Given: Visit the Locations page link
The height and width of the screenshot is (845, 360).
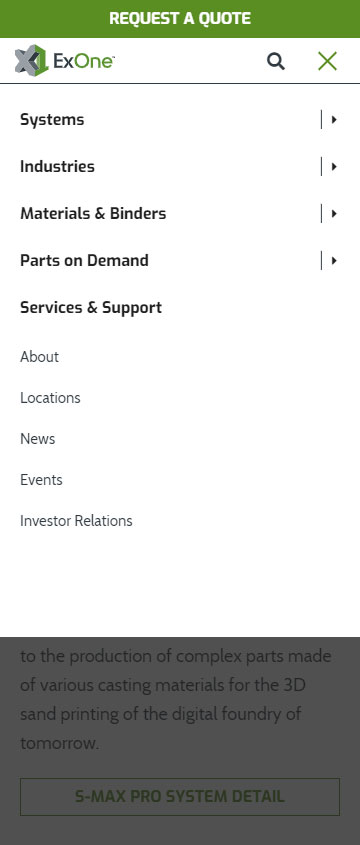Looking at the screenshot, I should (50, 398).
